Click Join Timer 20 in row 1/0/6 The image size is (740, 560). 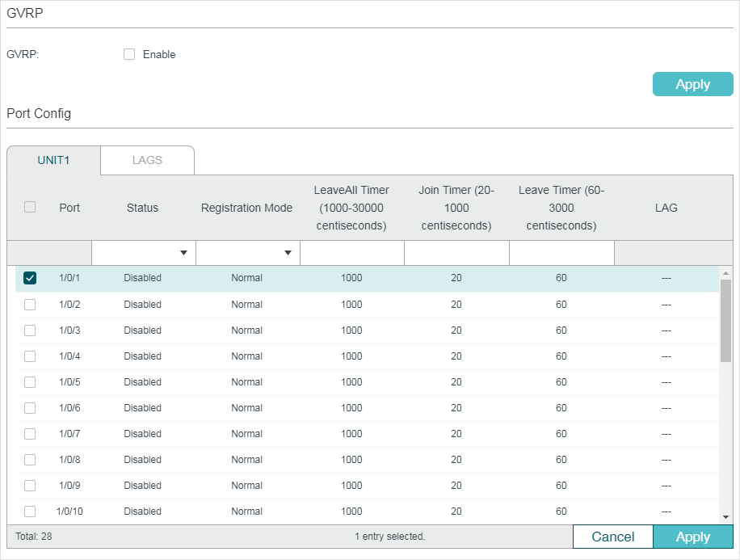456,408
